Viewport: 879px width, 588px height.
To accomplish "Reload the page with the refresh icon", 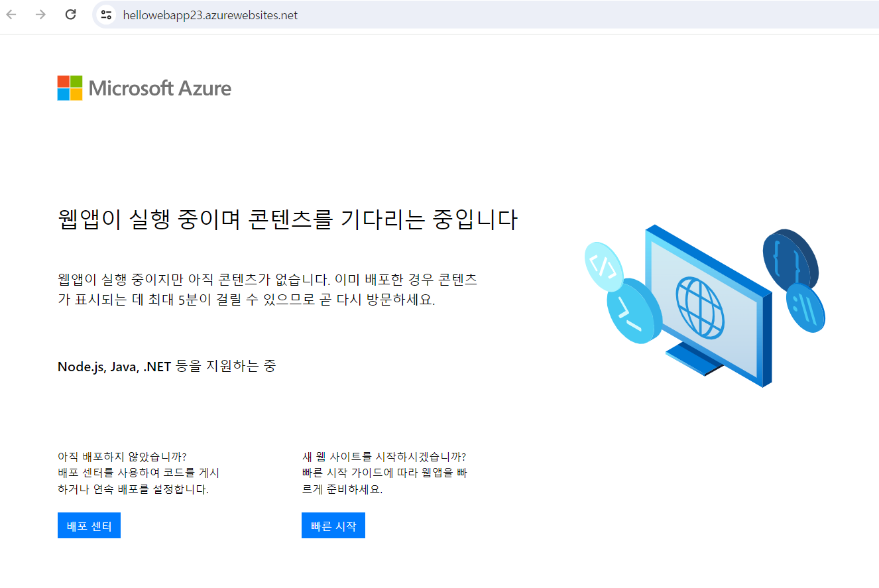I will pyautogui.click(x=71, y=15).
